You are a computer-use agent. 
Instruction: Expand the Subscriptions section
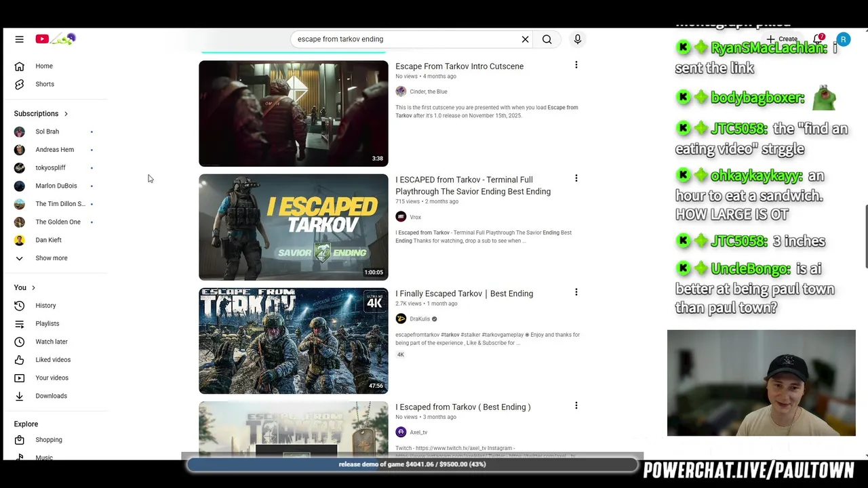pos(41,113)
